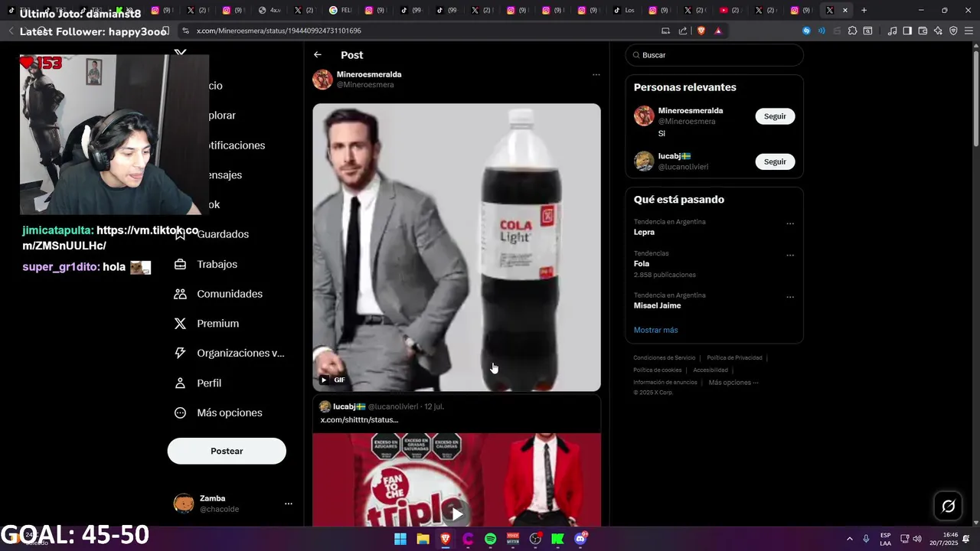This screenshot has height=551, width=980.
Task: Follow Mineroesmeralda with Seguir button
Action: [775, 116]
